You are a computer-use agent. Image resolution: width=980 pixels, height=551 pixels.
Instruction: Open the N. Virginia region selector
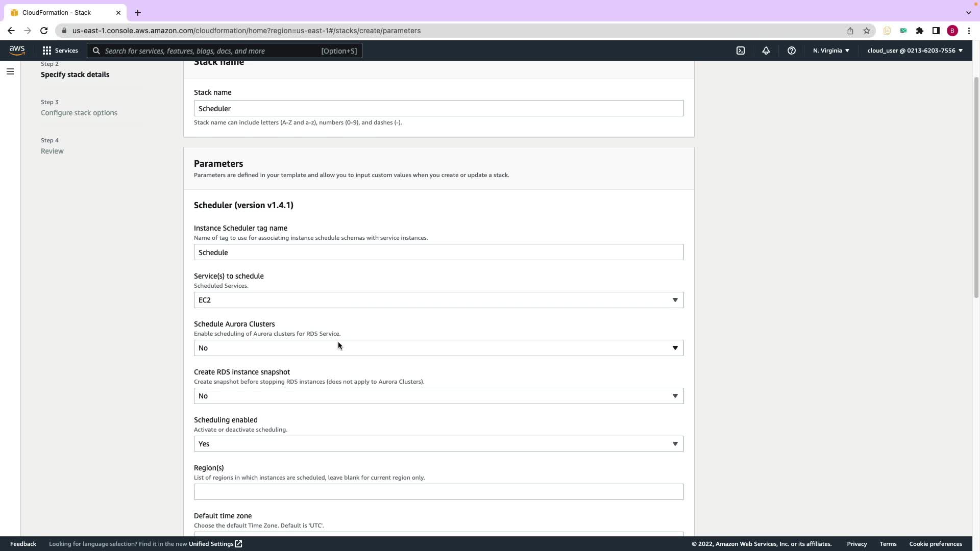[830, 51]
